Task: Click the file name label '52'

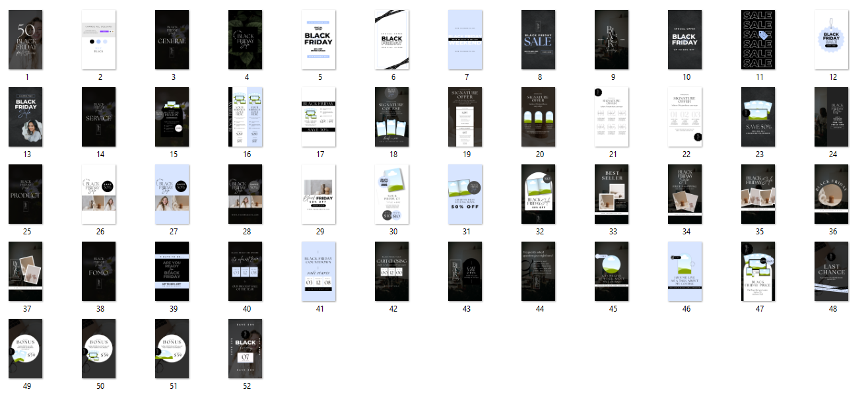Action: 246,386
